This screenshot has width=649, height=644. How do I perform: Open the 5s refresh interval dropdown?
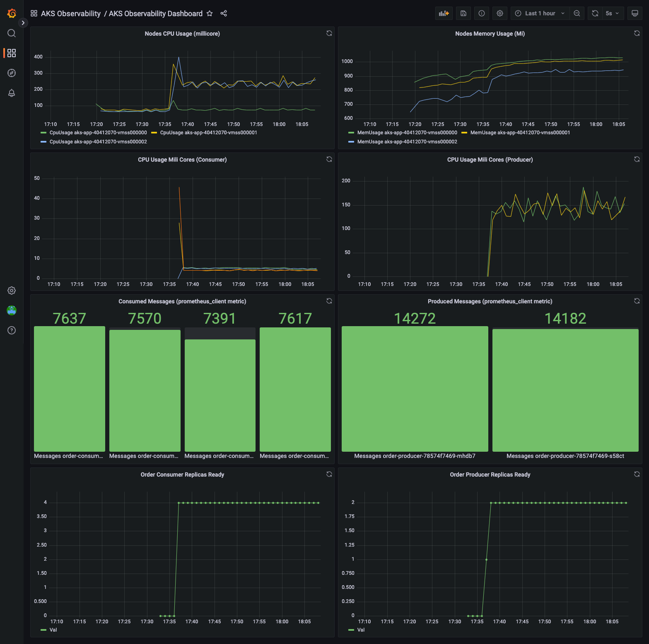coord(613,13)
